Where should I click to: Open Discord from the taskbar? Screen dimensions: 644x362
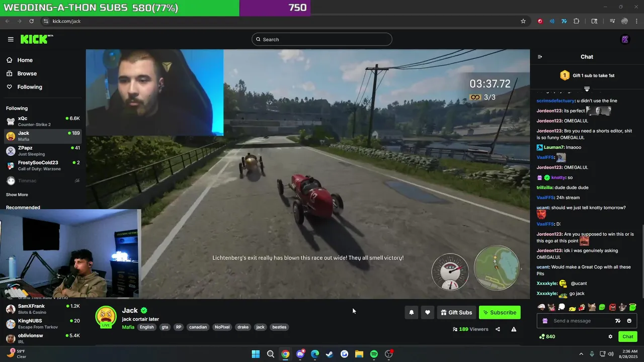[300, 354]
